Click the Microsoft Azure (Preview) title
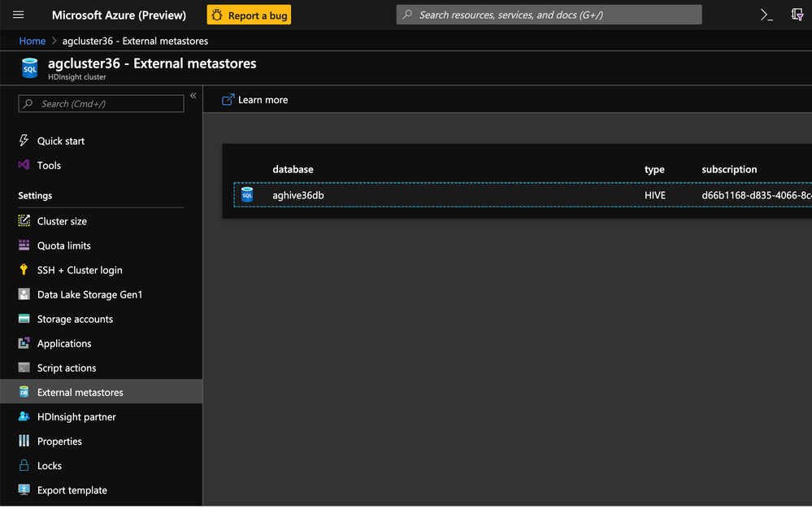 tap(119, 15)
